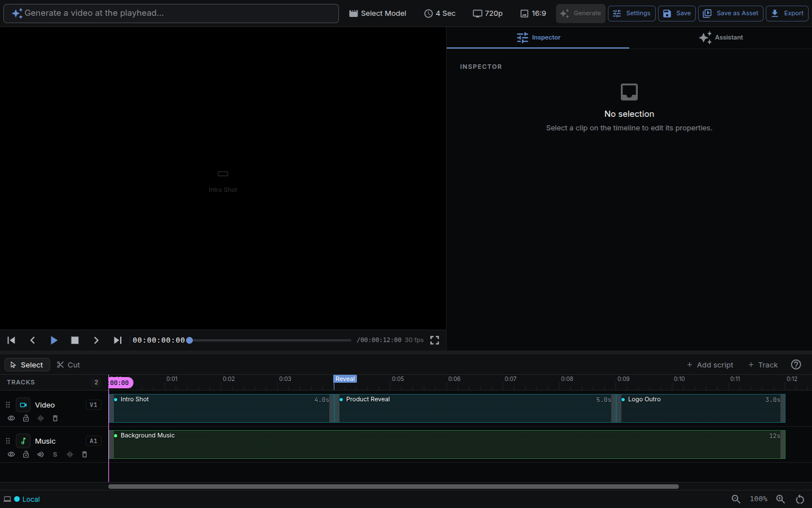Viewport: 812px width, 508px height.
Task: Click the A1 track badge
Action: (x=94, y=441)
